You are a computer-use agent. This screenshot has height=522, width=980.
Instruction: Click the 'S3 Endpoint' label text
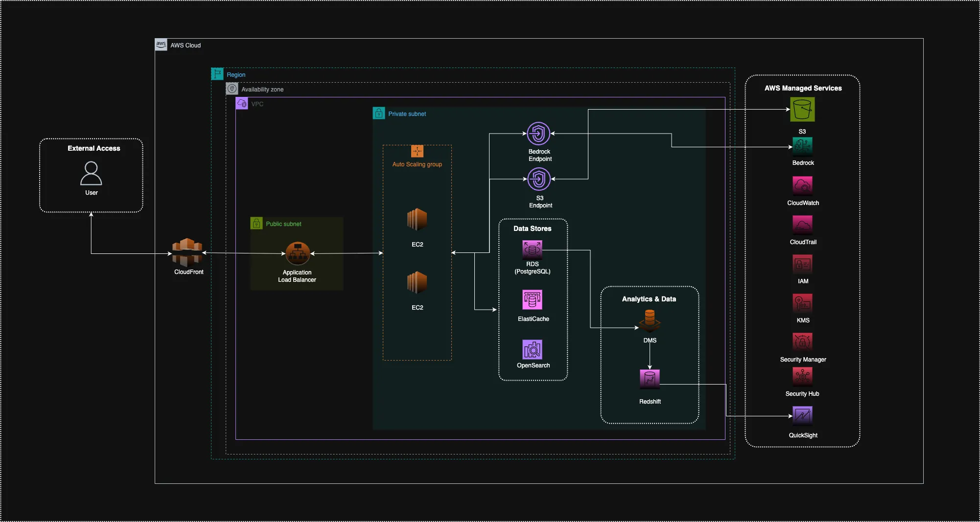point(540,202)
